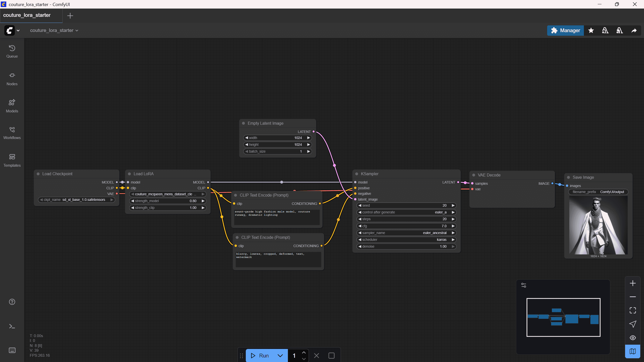Open the help center icon

(12, 302)
